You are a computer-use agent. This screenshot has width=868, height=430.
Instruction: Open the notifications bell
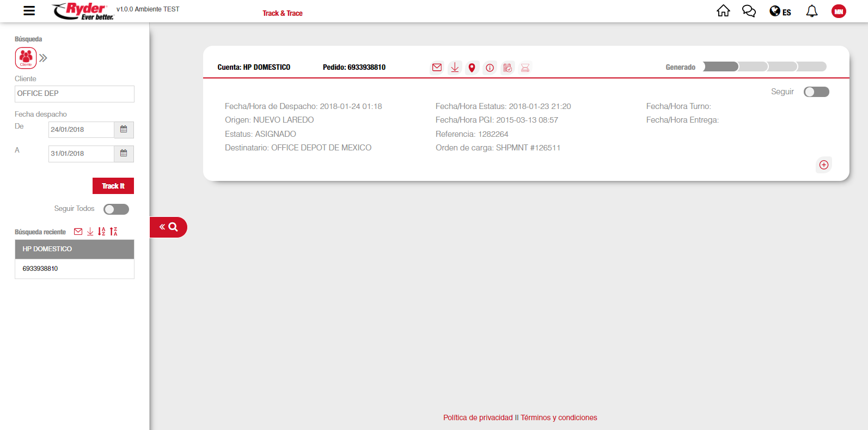click(811, 11)
